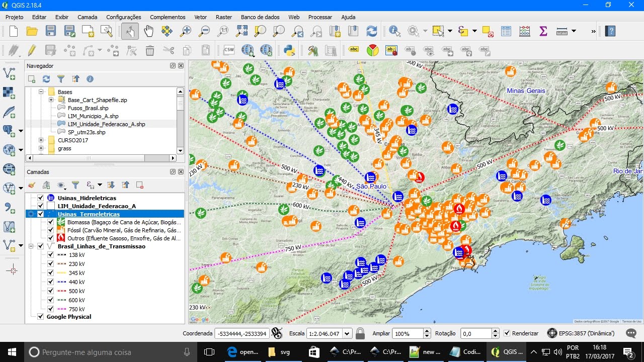Expand the CURSO2017 folder
Viewport: 644px width, 362px height.
pyautogui.click(x=41, y=140)
